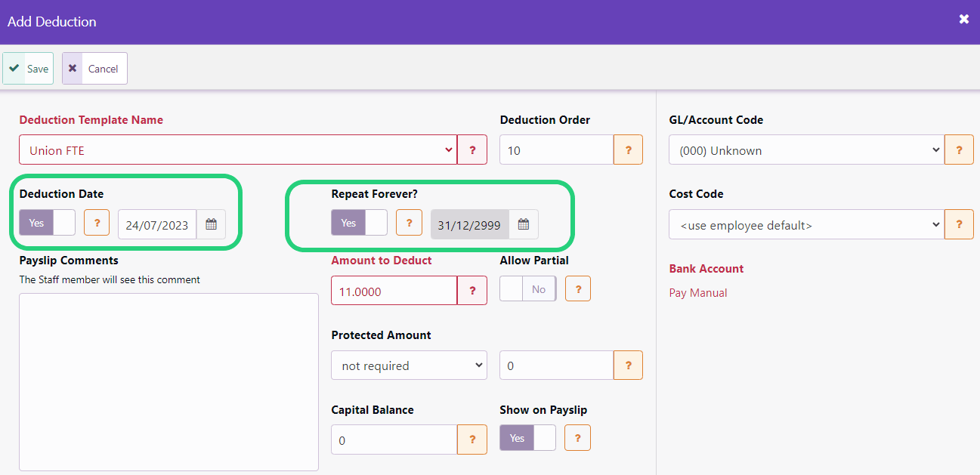The height and width of the screenshot is (475, 980).
Task: Click the Deduction Order input field
Action: 557,150
